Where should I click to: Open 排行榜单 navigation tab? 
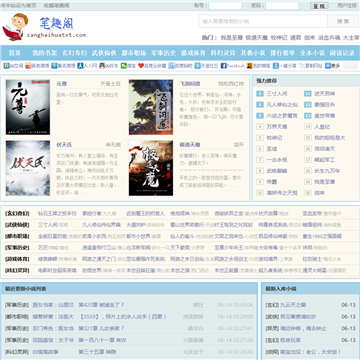tap(283, 53)
